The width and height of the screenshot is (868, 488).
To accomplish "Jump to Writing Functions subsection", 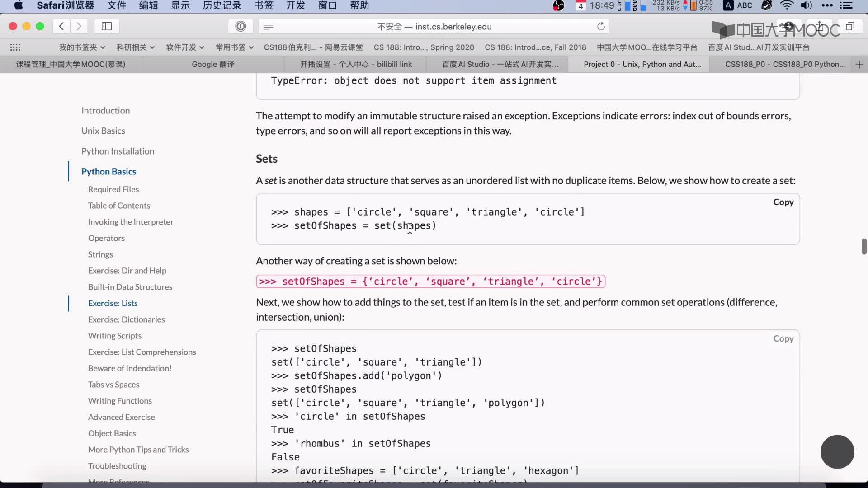I will tap(120, 401).
